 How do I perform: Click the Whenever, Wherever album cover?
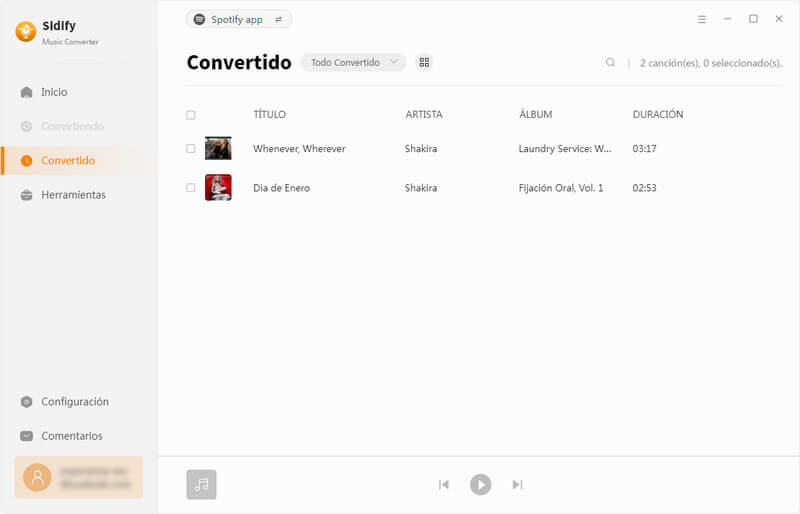pos(218,149)
